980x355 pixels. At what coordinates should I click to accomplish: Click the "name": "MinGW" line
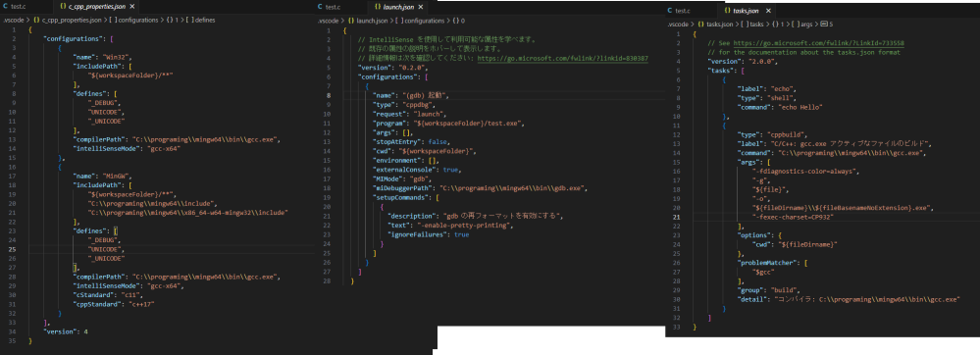102,177
